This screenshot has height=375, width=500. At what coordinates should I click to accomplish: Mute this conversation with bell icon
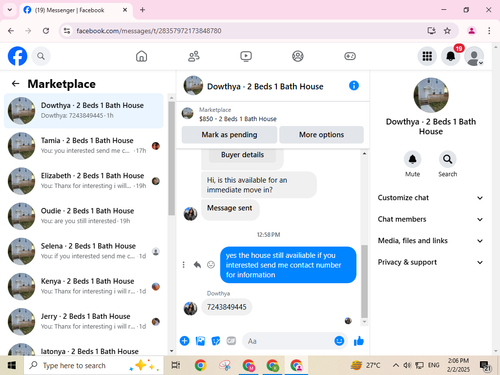point(412,159)
